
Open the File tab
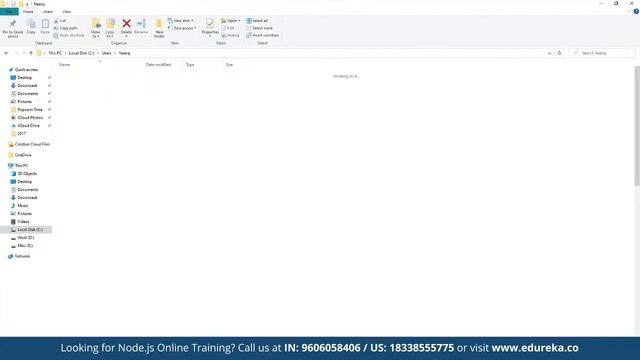pyautogui.click(x=9, y=12)
